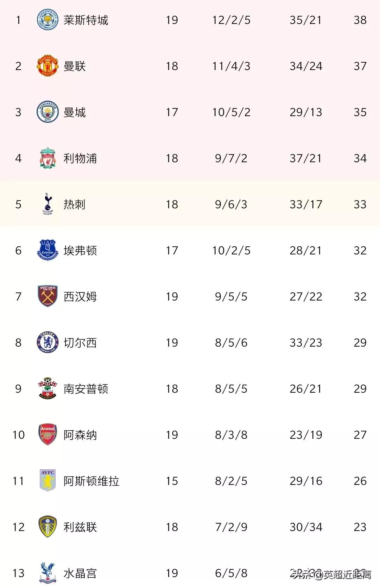Select the Manchester City logo
380x588 pixels.
point(47,112)
